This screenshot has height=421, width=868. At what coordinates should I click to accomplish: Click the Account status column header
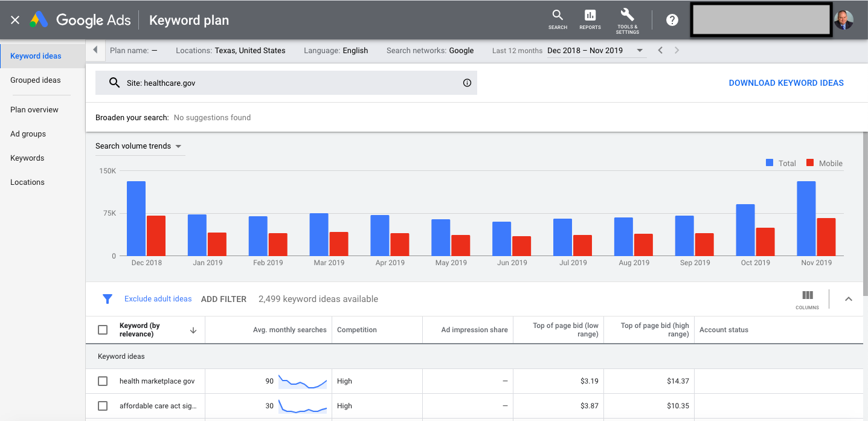click(724, 330)
